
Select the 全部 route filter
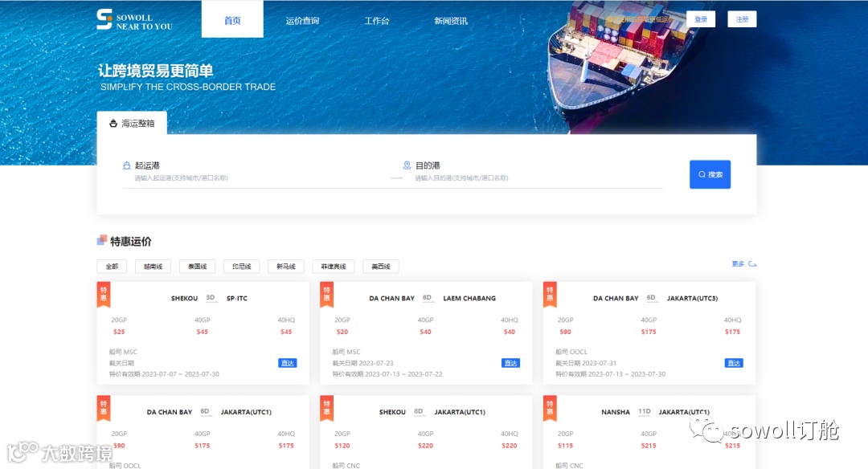pos(112,267)
